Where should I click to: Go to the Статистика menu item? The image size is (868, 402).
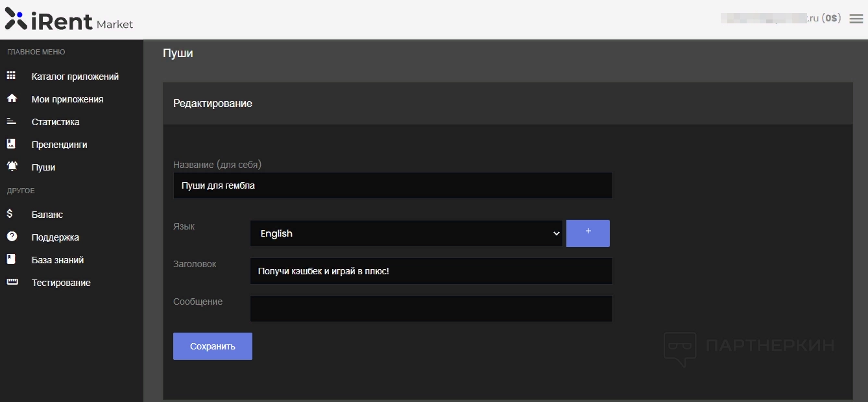point(55,122)
